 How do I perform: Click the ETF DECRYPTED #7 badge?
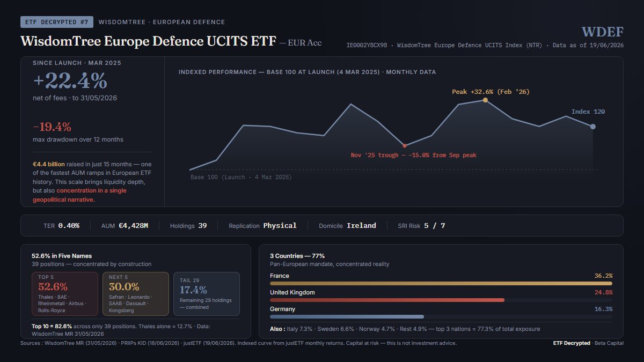tap(57, 22)
